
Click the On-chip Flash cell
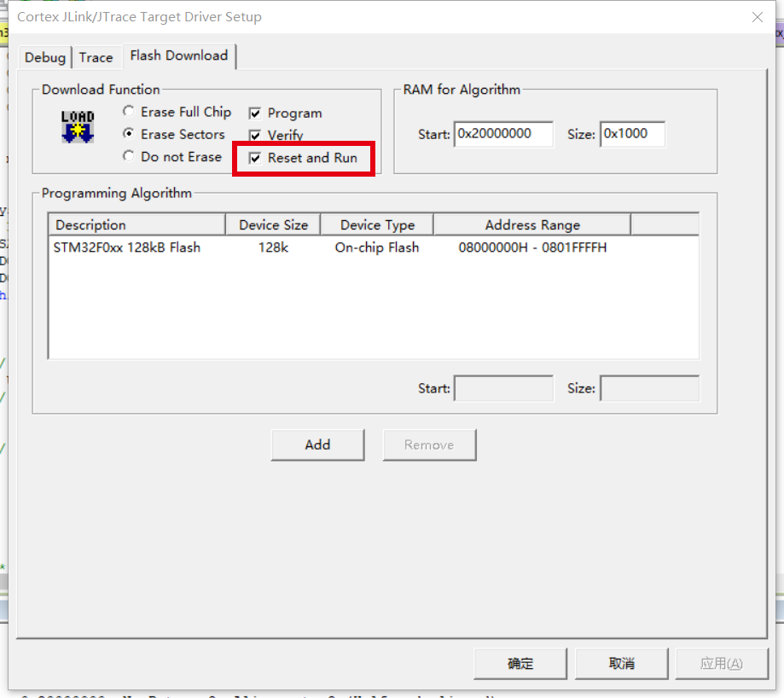(377, 247)
